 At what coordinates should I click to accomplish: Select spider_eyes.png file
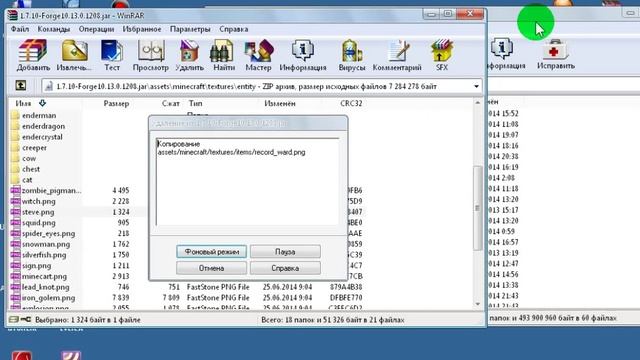click(43, 233)
